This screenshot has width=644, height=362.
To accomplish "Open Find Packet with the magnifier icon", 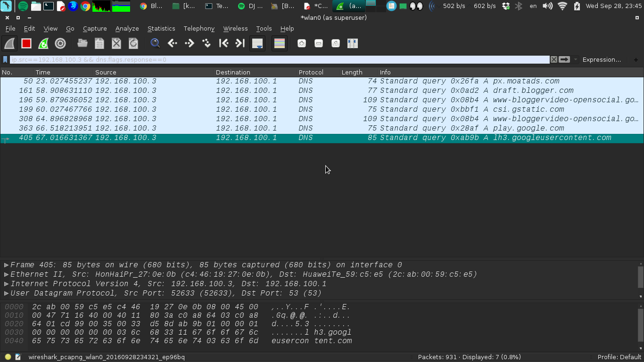I will 155,43.
